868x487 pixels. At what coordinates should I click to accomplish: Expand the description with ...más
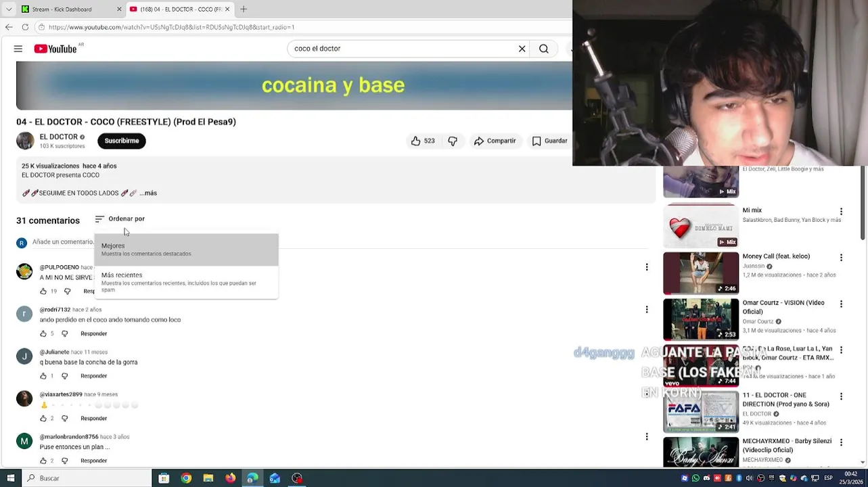(148, 193)
